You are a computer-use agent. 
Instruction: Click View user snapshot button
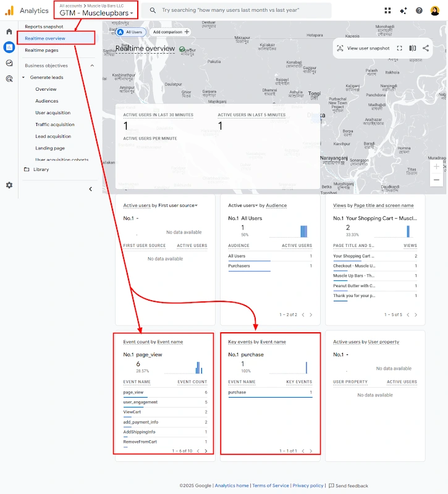click(x=363, y=48)
